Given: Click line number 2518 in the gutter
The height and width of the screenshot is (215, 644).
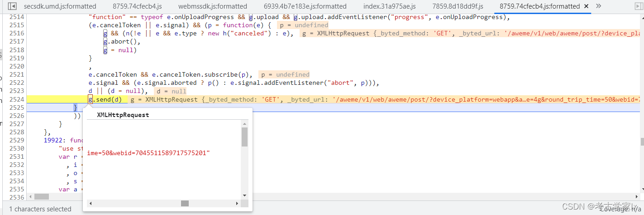Looking at the screenshot, I should [17, 50].
